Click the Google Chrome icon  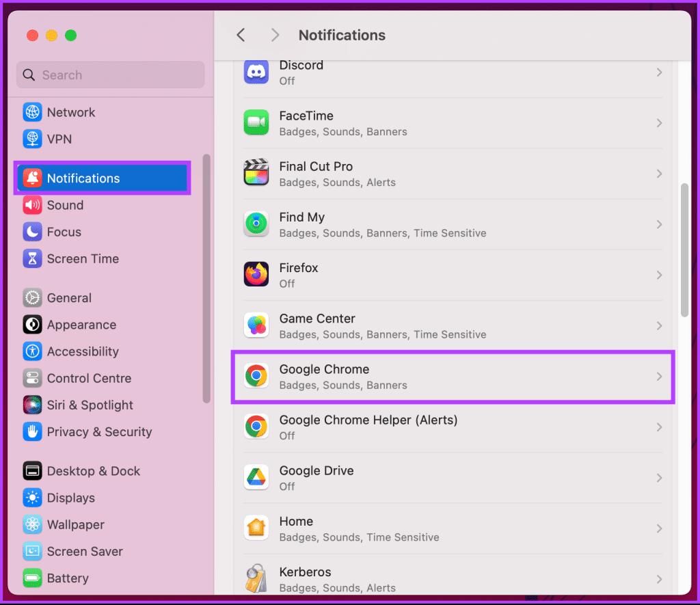tap(256, 376)
